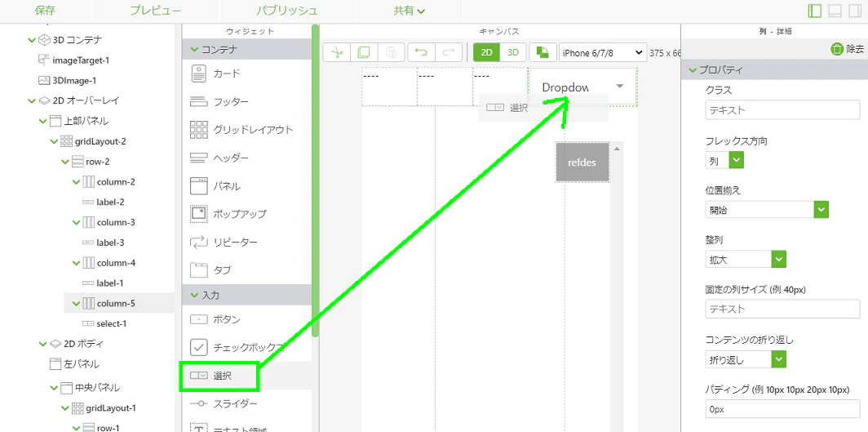868x432 pixels.
Task: Collapse the 2D オーバーレイ tree node
Action: (31, 100)
